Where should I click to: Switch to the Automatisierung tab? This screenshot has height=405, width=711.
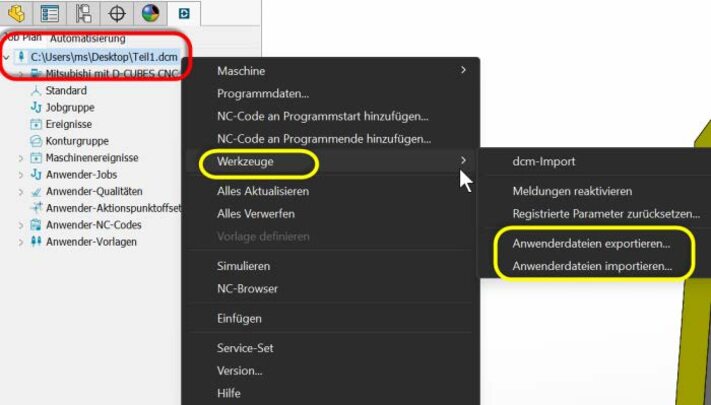tap(88, 37)
